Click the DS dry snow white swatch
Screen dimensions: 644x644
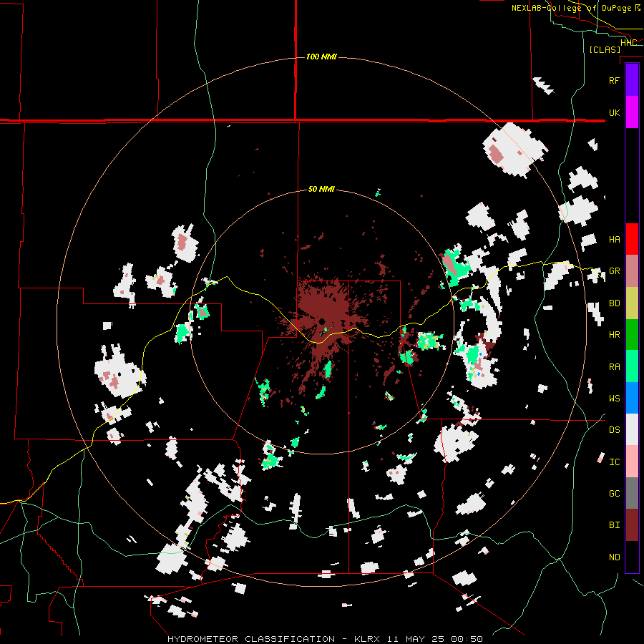point(632,429)
